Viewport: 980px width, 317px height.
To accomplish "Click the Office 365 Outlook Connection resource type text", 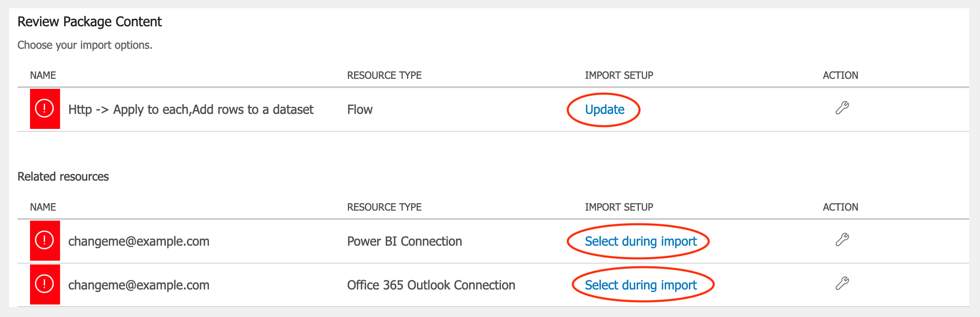I will [431, 285].
